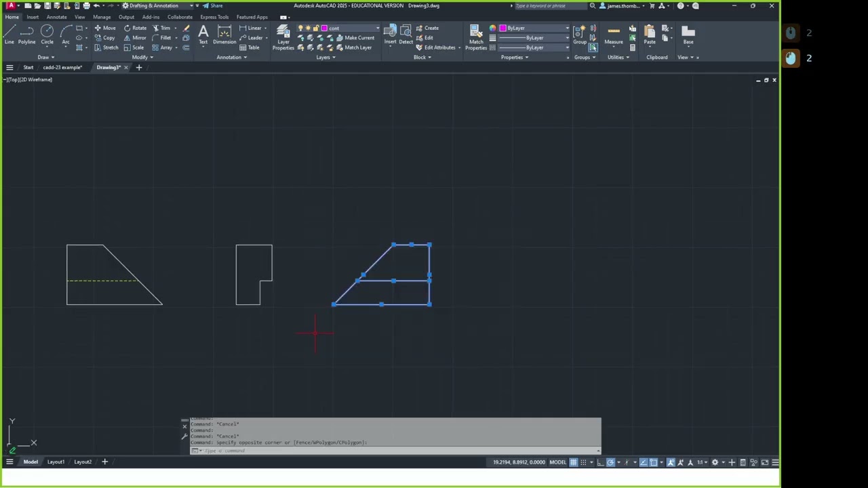
Task: Activate the Copy command
Action: pyautogui.click(x=104, y=38)
